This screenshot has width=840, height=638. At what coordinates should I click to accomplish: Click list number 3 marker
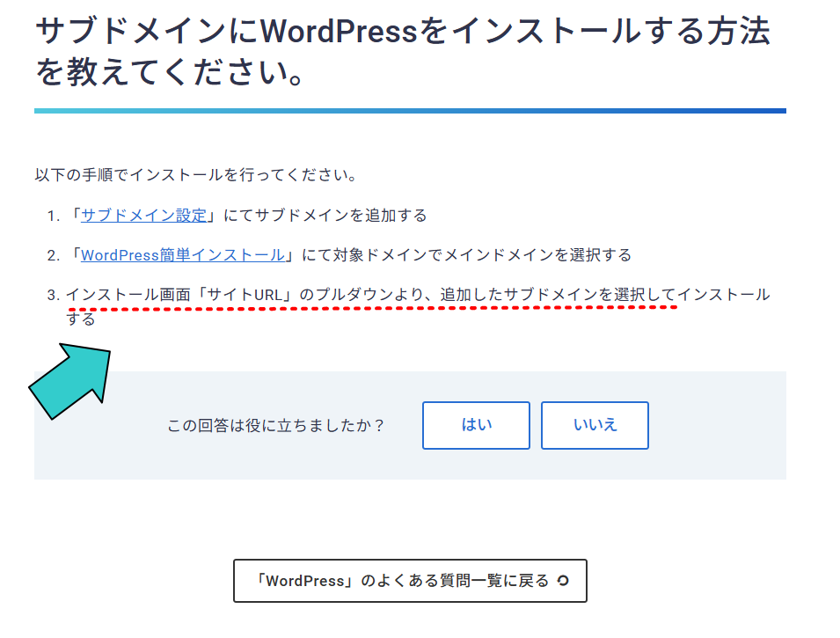click(x=54, y=296)
